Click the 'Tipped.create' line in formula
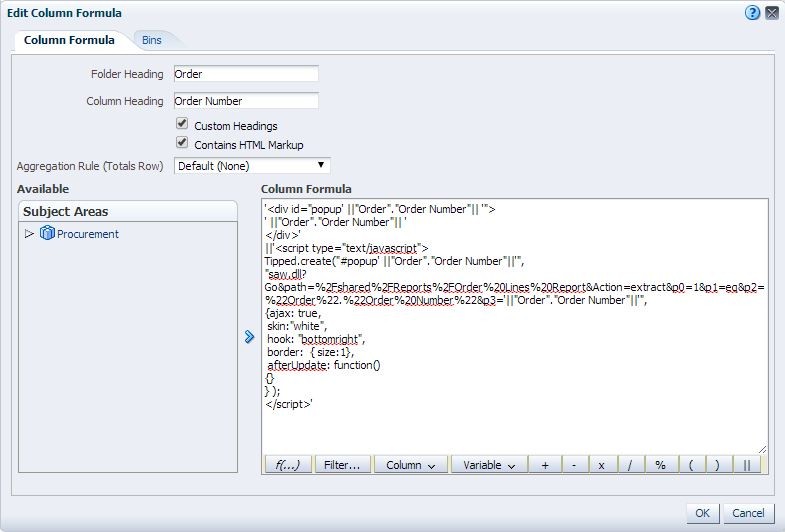The image size is (785, 532). pyautogui.click(x=394, y=261)
